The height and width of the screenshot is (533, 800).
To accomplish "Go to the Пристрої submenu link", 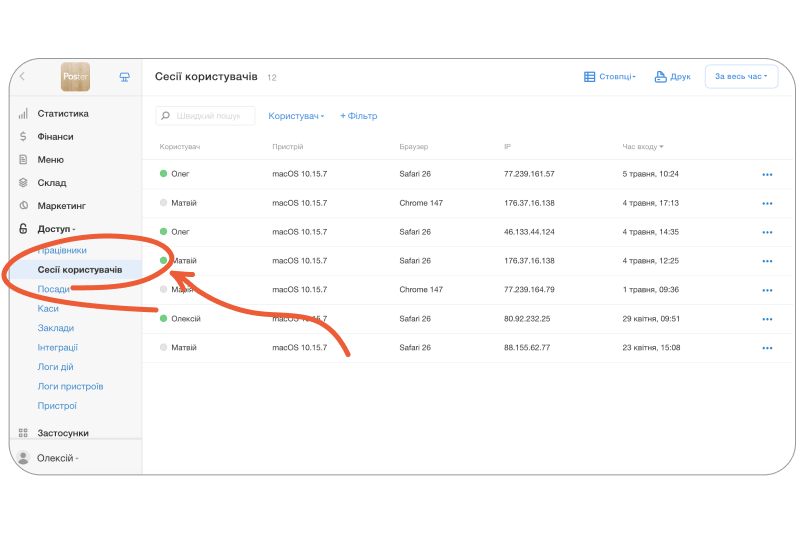I will (x=57, y=405).
